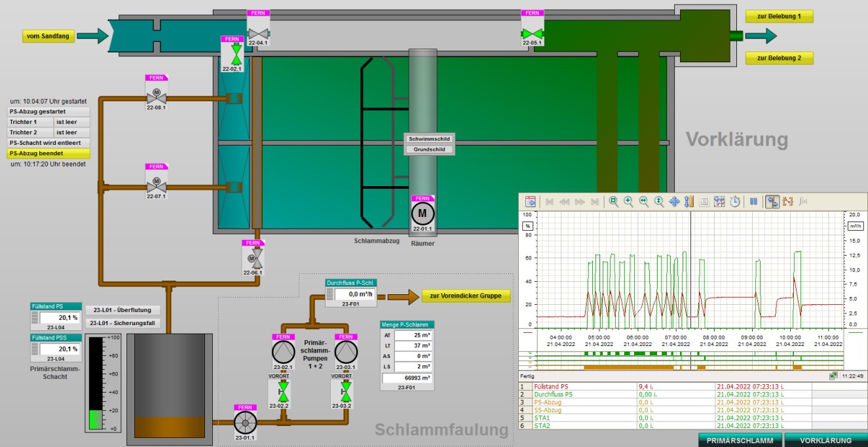Screen dimensions: 868x447
Task: Select the Füllstand PS row in trend table
Action: (576, 387)
